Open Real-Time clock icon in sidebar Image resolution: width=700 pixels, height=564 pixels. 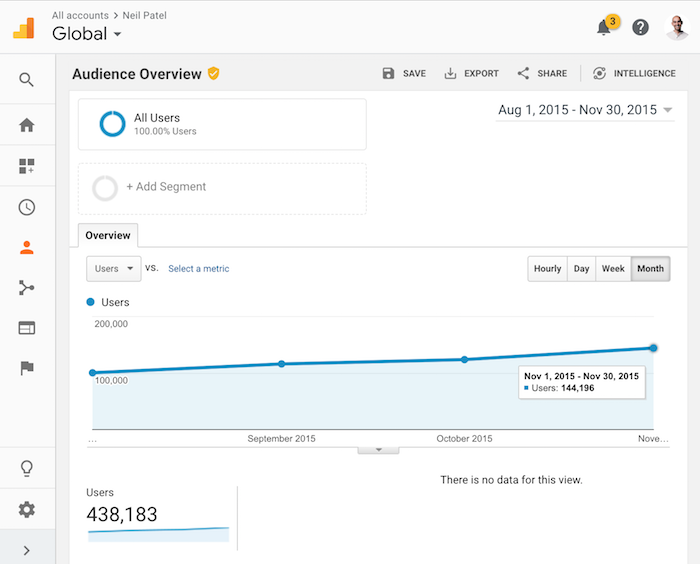pyautogui.click(x=27, y=207)
